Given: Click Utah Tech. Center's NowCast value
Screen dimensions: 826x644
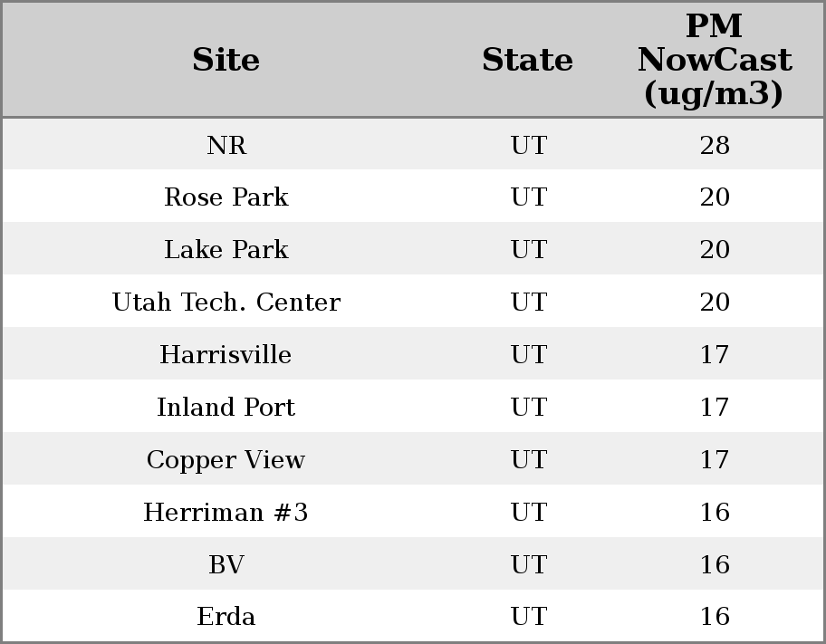Looking at the screenshot, I should coord(715,303).
